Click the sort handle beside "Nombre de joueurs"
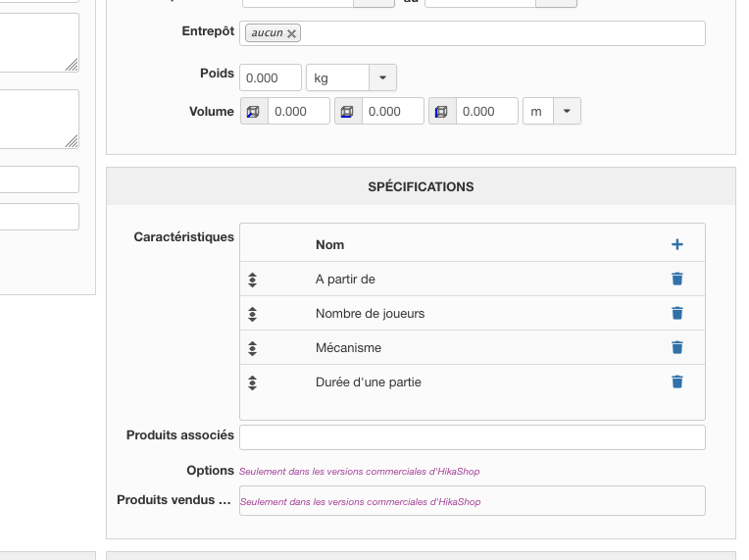Screen dimensions: 749x560 tap(252, 314)
